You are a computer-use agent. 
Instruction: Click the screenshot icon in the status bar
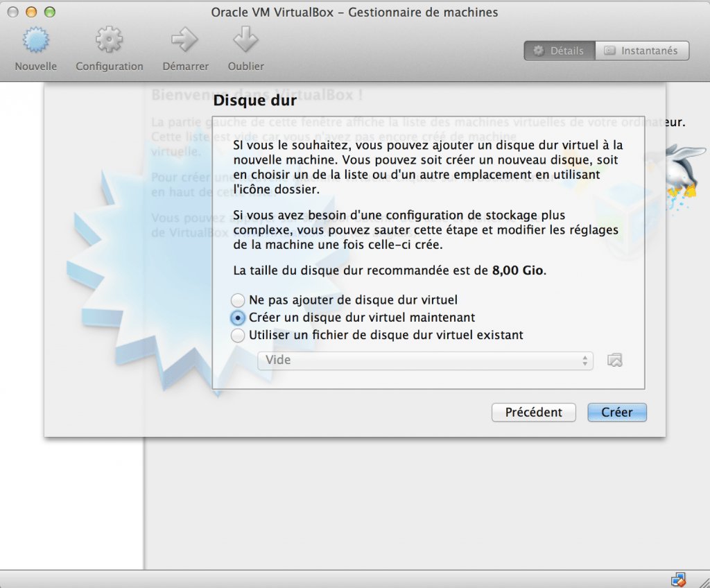click(679, 578)
